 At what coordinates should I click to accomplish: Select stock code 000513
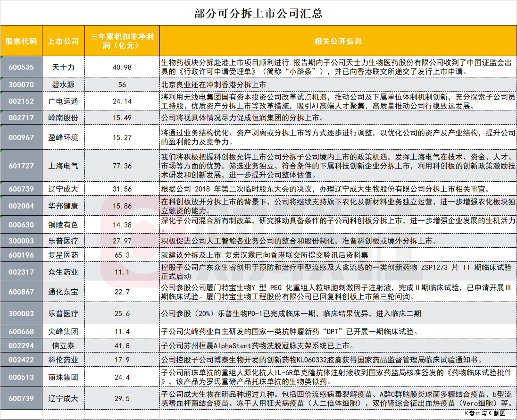click(x=21, y=377)
